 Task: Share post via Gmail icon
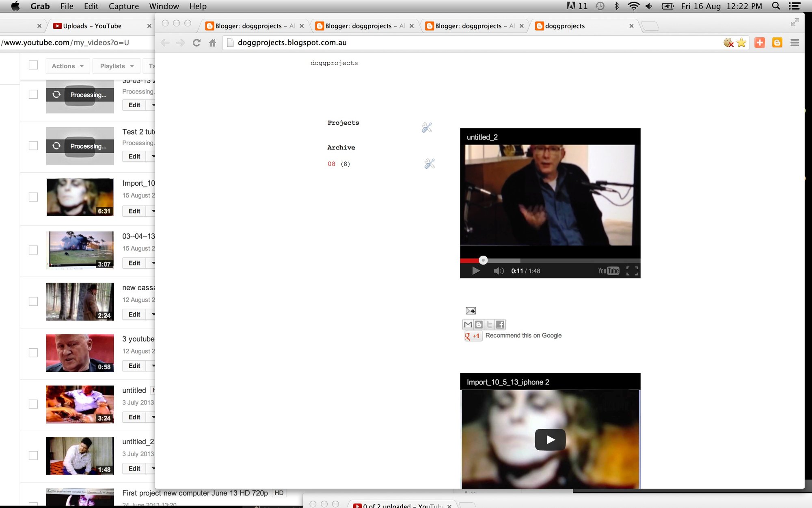coord(468,324)
